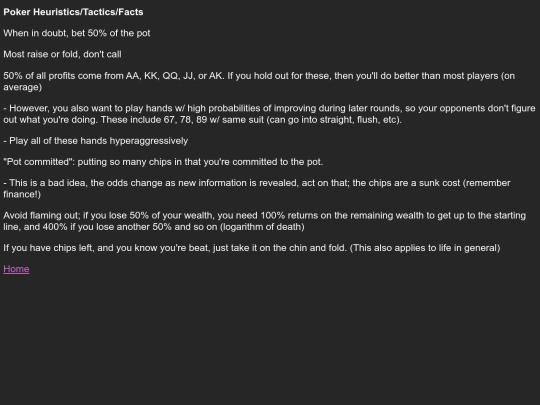Click the paragraph beginning '- However, you also'
Screen dimensions: 540x405
click(269, 114)
